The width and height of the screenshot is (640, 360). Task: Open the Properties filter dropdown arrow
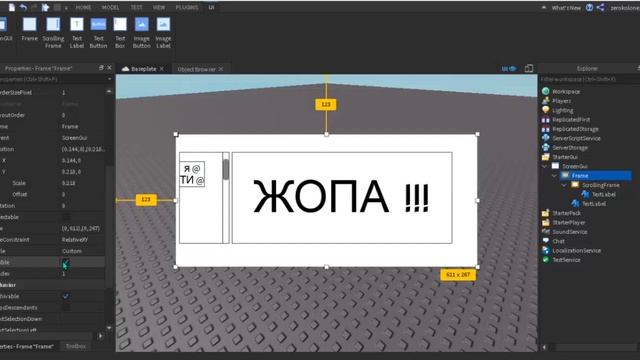(109, 79)
